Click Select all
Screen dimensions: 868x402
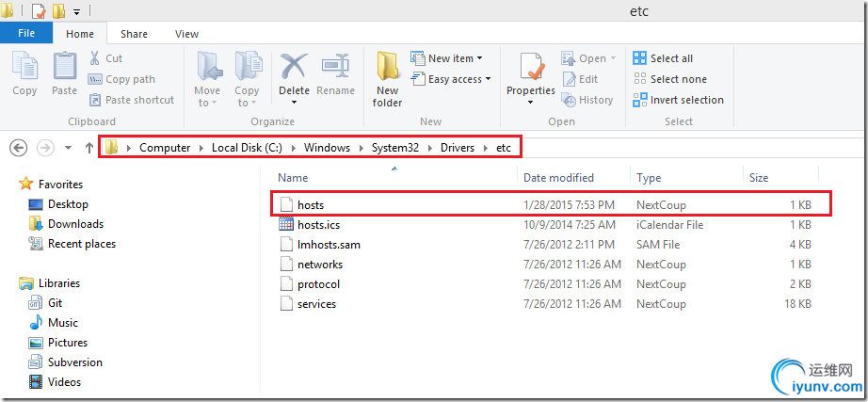point(663,58)
